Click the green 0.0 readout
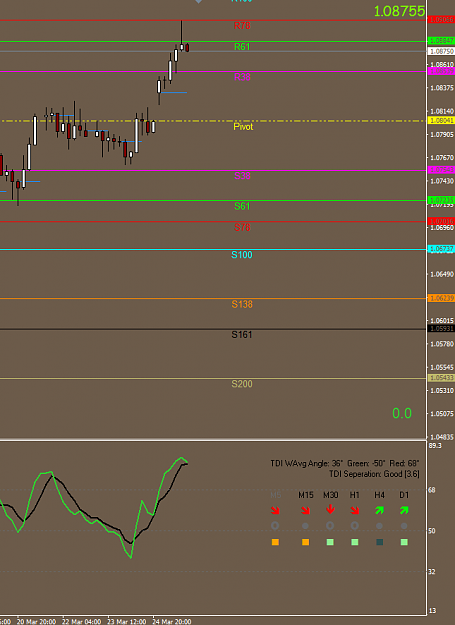This screenshot has height=625, width=455. (x=402, y=413)
